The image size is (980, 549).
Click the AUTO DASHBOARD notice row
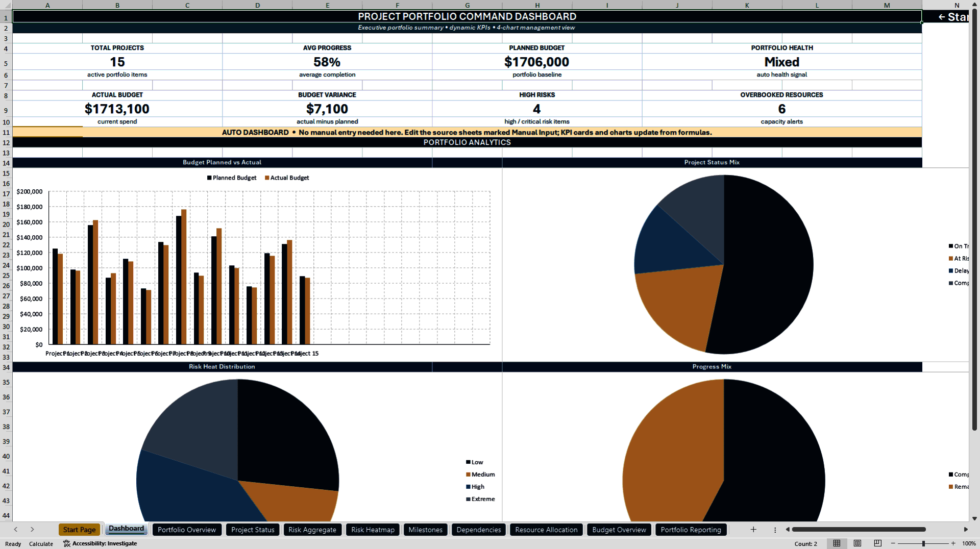pos(467,133)
